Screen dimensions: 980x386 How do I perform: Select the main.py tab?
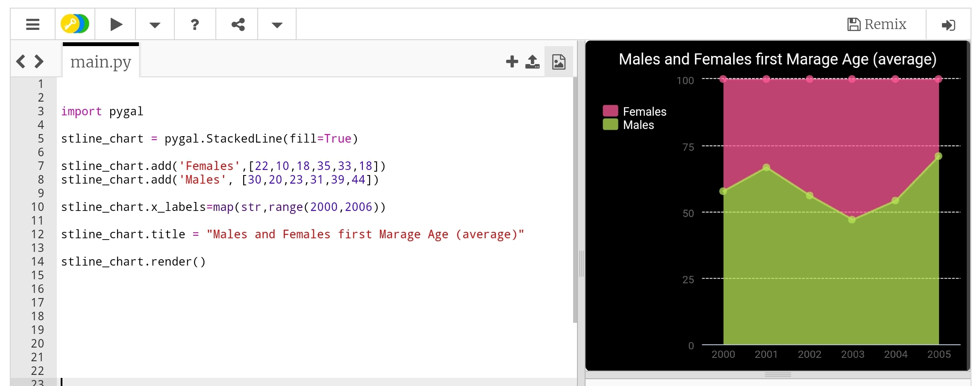pyautogui.click(x=100, y=62)
